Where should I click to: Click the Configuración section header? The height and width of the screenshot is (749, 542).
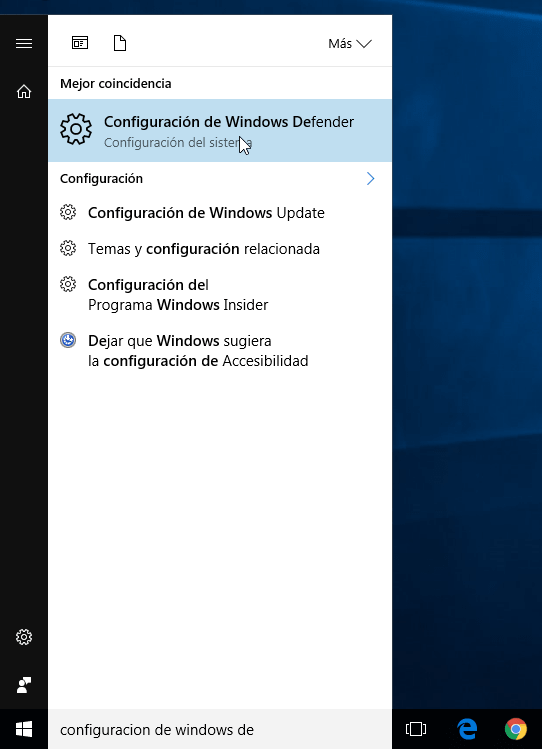[101, 179]
